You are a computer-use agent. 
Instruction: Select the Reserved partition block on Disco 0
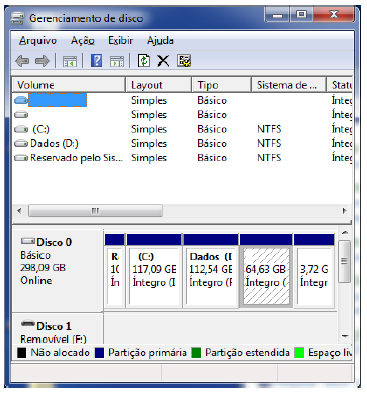tap(115, 270)
